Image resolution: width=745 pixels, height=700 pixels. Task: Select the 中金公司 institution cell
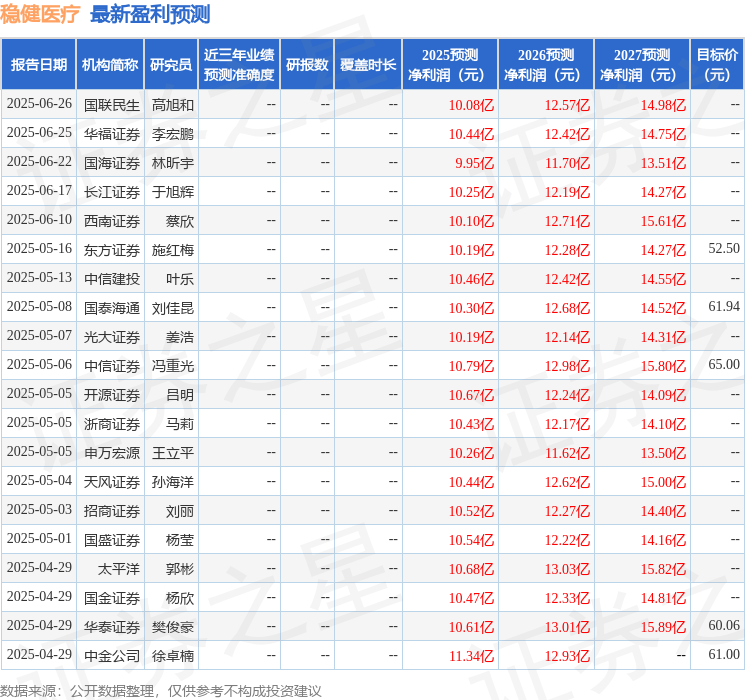(112, 656)
